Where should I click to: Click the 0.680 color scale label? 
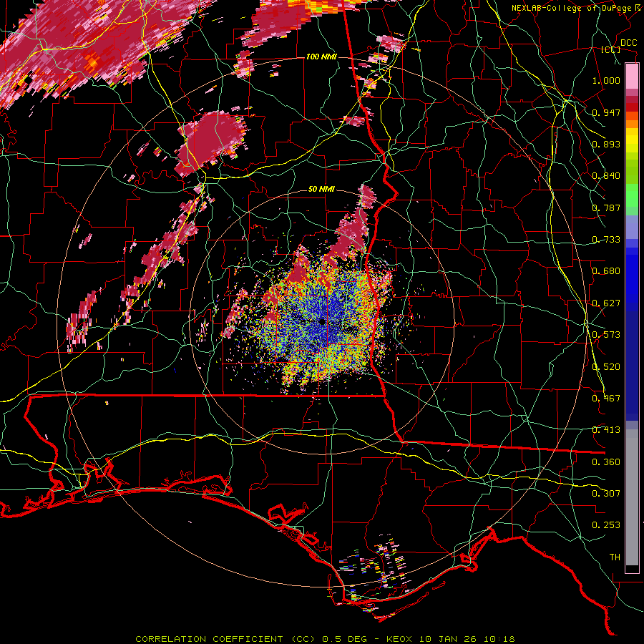click(606, 271)
